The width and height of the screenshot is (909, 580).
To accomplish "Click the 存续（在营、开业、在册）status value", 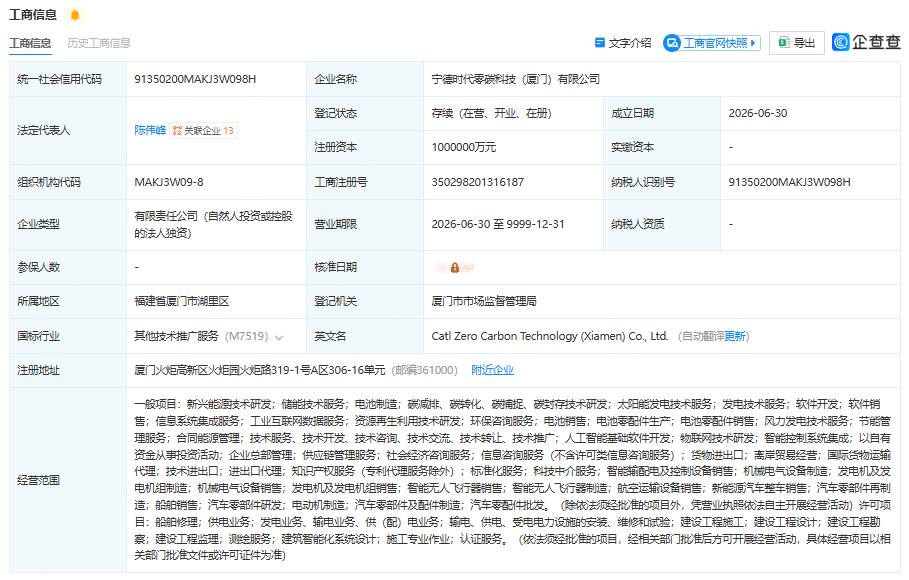I will point(491,114).
